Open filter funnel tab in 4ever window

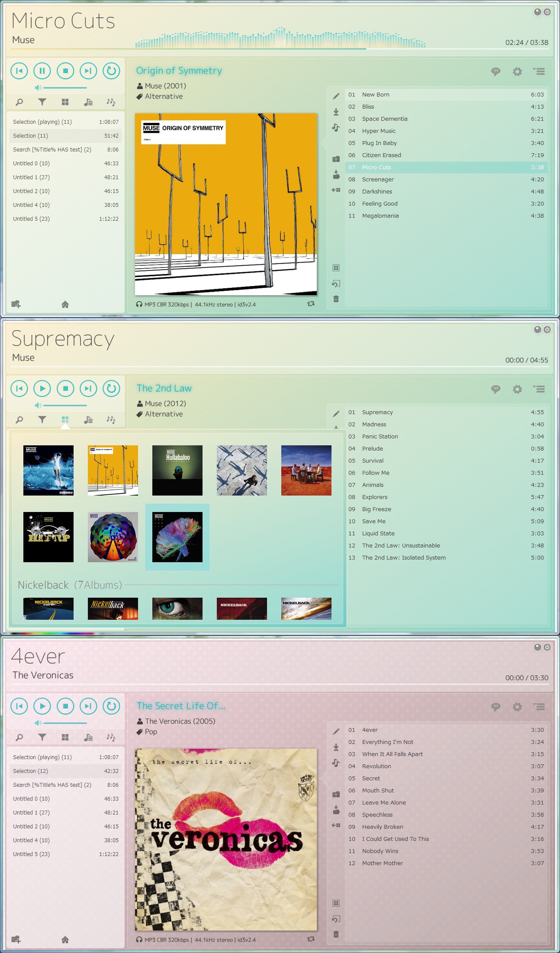42,737
